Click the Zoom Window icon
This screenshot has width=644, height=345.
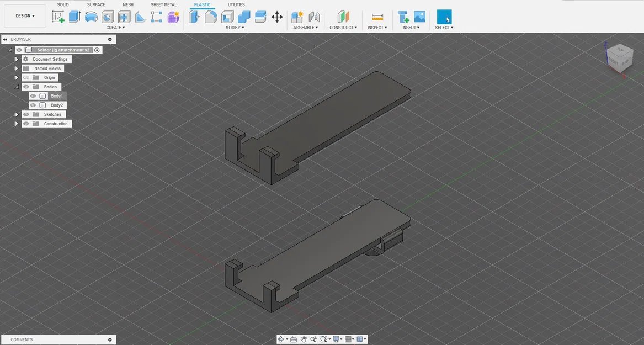point(323,339)
